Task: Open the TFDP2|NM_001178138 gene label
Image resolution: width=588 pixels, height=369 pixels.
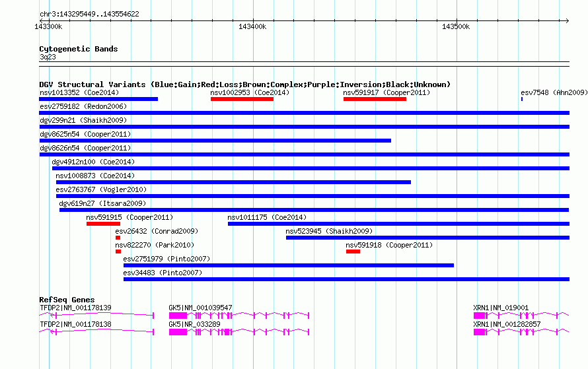Action: (x=75, y=324)
